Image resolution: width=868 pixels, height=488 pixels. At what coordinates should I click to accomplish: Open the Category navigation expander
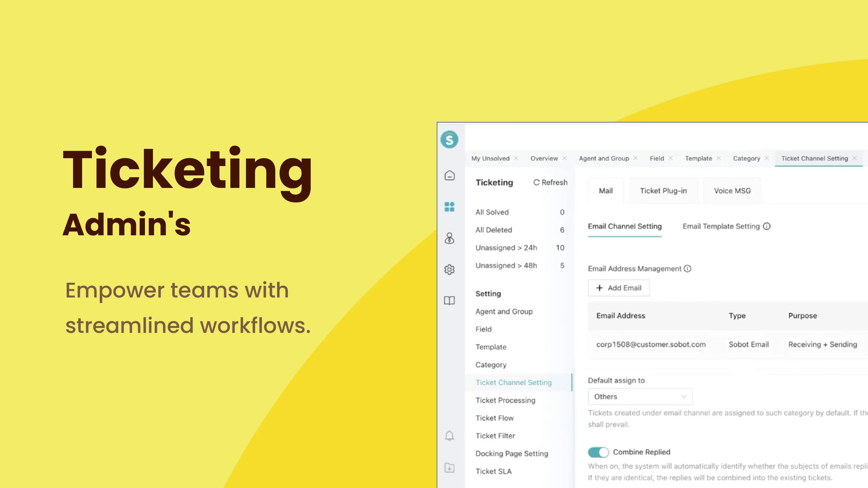pos(746,158)
